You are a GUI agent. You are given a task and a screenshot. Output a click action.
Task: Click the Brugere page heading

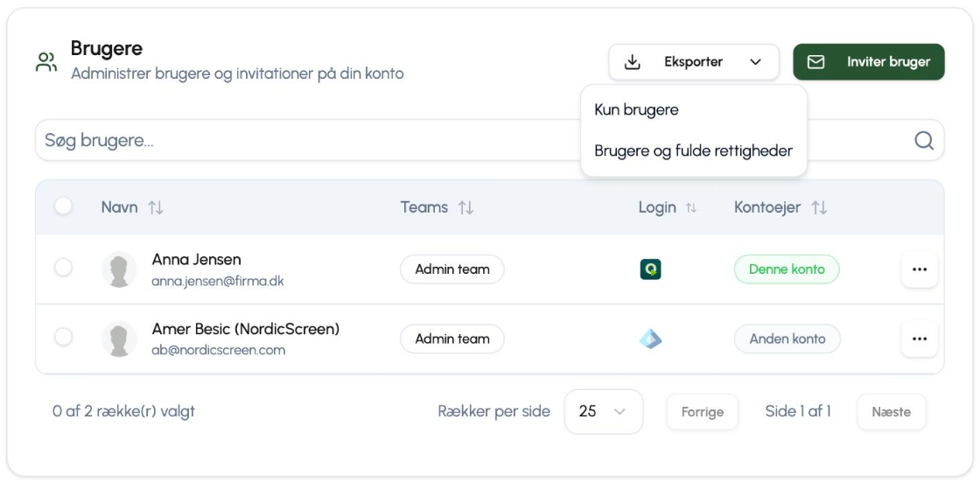pyautogui.click(x=107, y=48)
